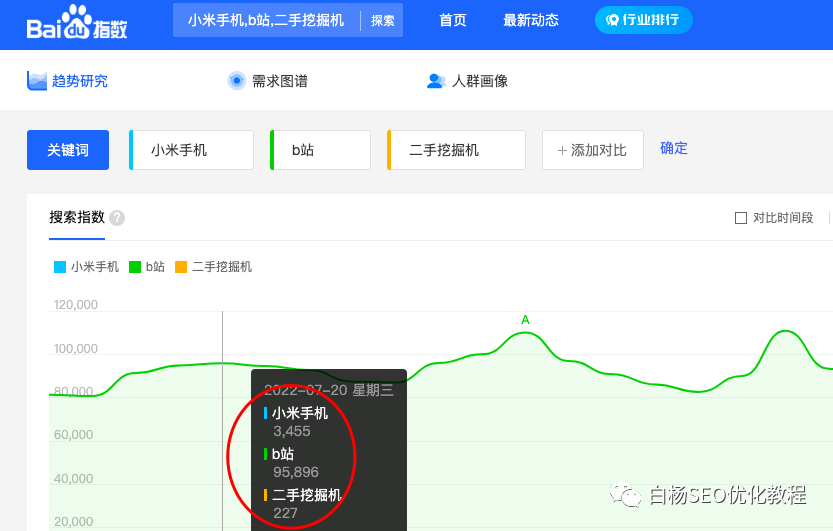Click the 添加对比 button
This screenshot has height=531, width=833.
[x=592, y=150]
